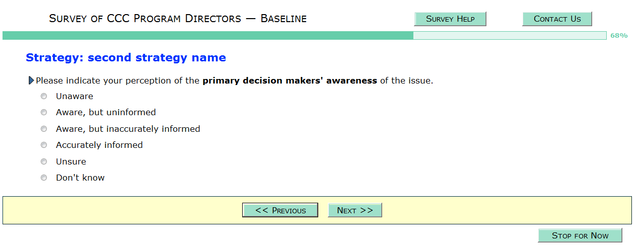This screenshot has width=644, height=249.
Task: Open the Survey Help button
Action: [450, 19]
